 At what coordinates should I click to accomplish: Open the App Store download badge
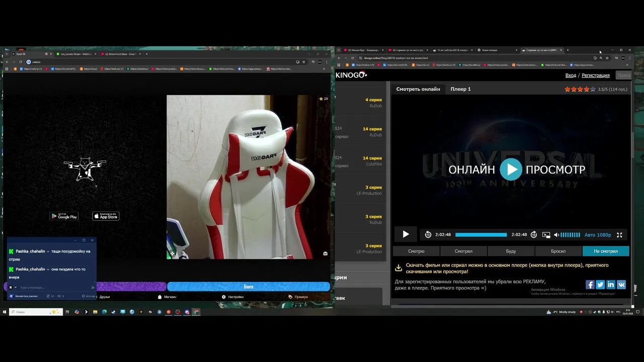click(106, 216)
